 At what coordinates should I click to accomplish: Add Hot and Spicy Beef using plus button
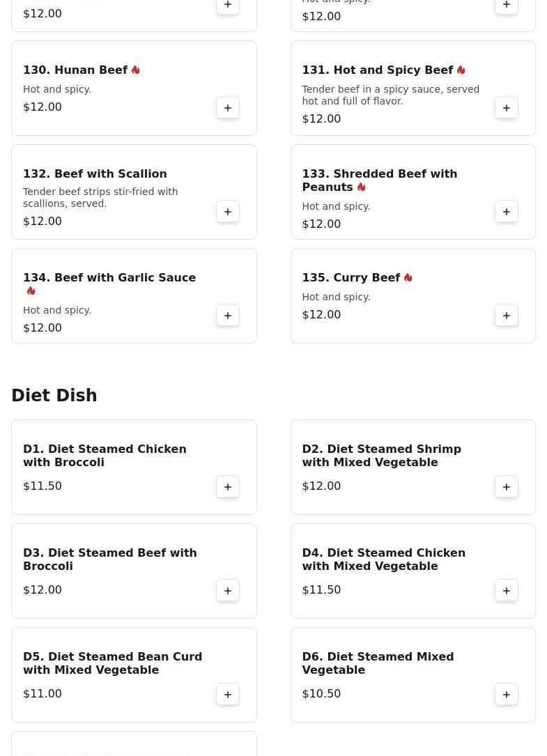[x=507, y=107]
